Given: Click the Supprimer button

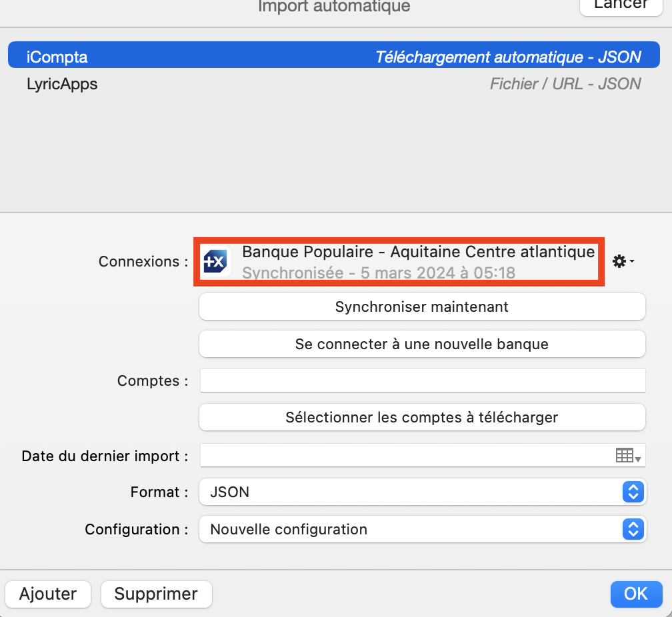Looking at the screenshot, I should tap(157, 594).
